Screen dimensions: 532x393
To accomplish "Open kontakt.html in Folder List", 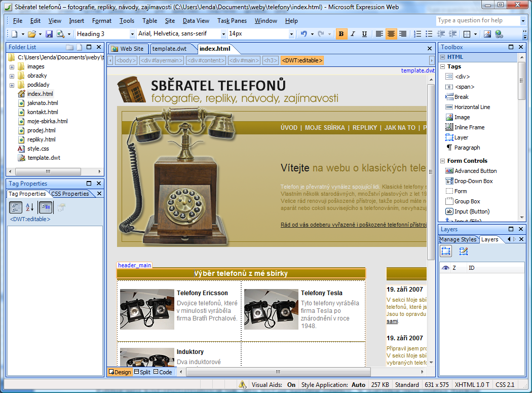I will pyautogui.click(x=43, y=112).
